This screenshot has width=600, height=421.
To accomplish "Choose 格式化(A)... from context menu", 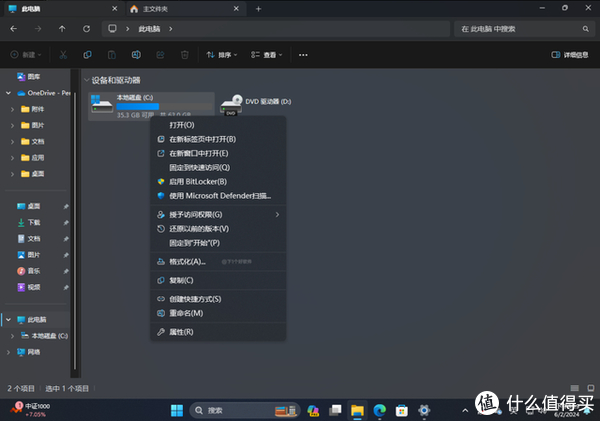I will 218,262.
